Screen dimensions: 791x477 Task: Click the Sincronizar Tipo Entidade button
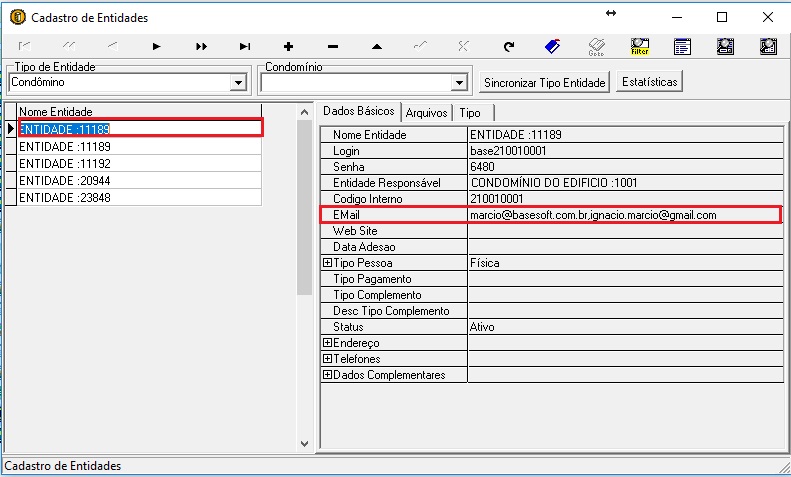(545, 82)
